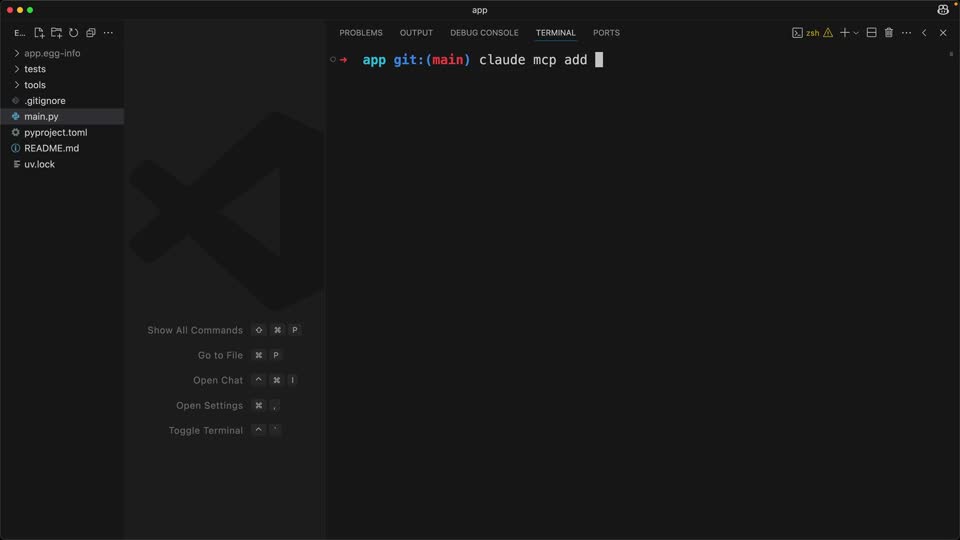Screen dimensions: 960x540
Task: Select the Terminal tab
Action: (555, 33)
